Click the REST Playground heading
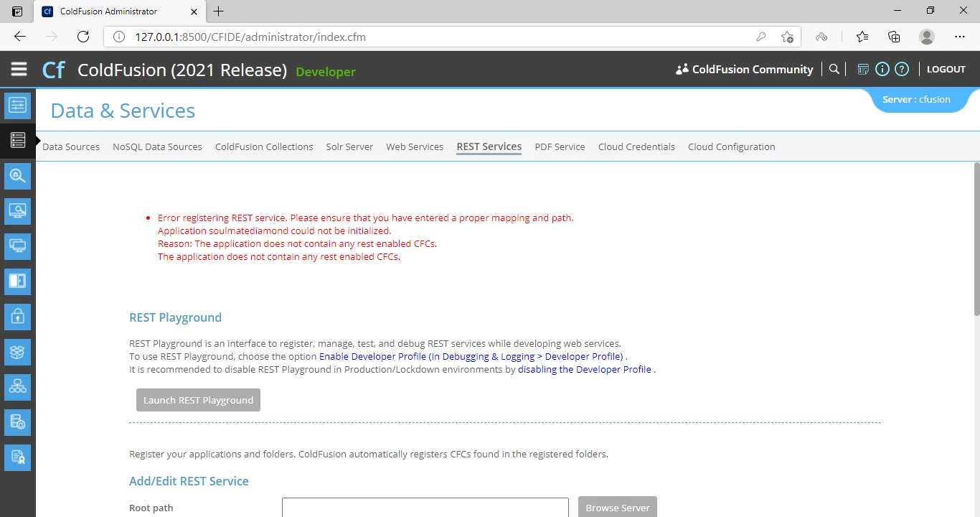This screenshot has height=517, width=980. click(x=175, y=317)
